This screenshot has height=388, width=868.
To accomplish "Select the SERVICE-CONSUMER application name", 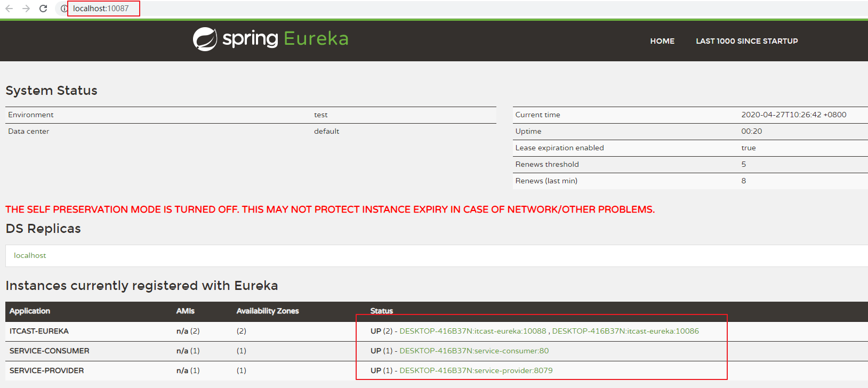I will tap(50, 351).
